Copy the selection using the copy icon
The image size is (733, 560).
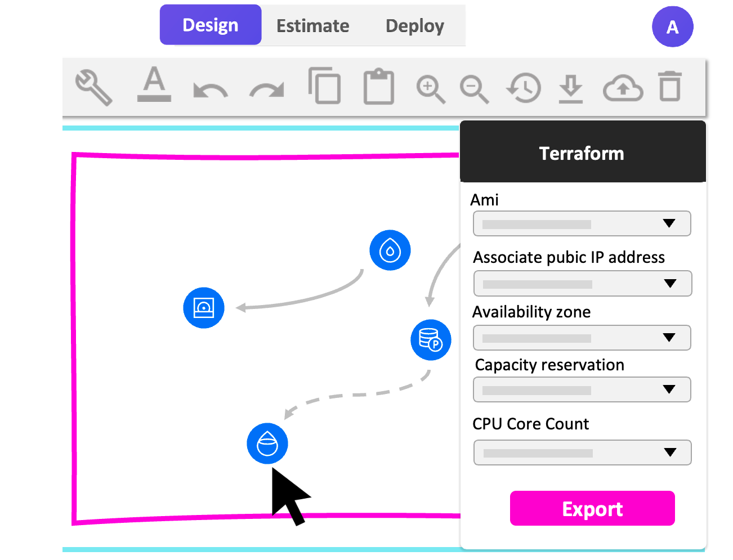click(x=324, y=87)
